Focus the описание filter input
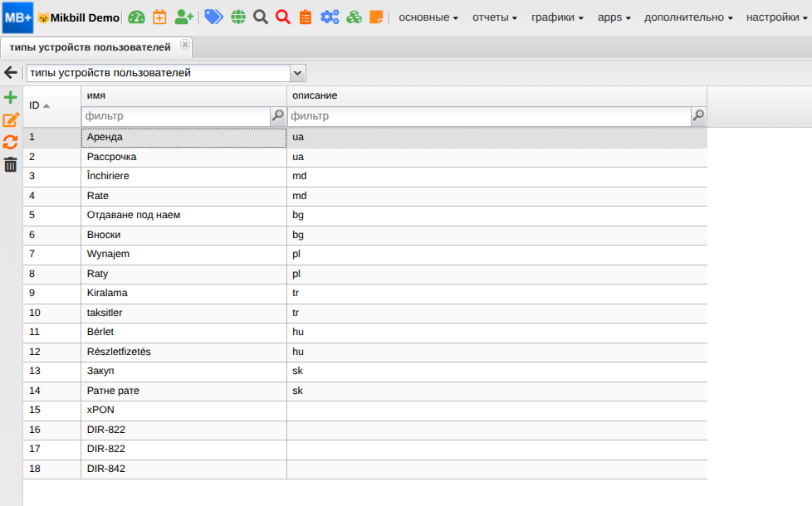This screenshot has height=506, width=812. pyautogui.click(x=489, y=116)
